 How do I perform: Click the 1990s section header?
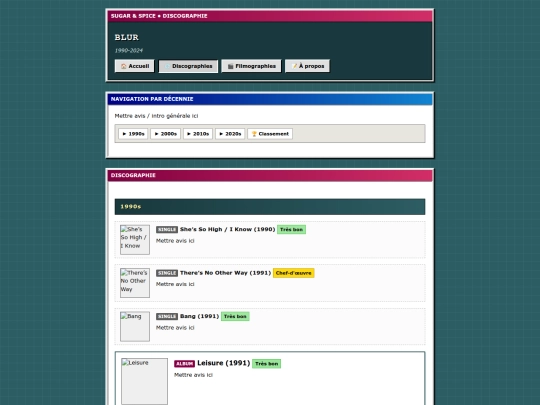[270, 207]
